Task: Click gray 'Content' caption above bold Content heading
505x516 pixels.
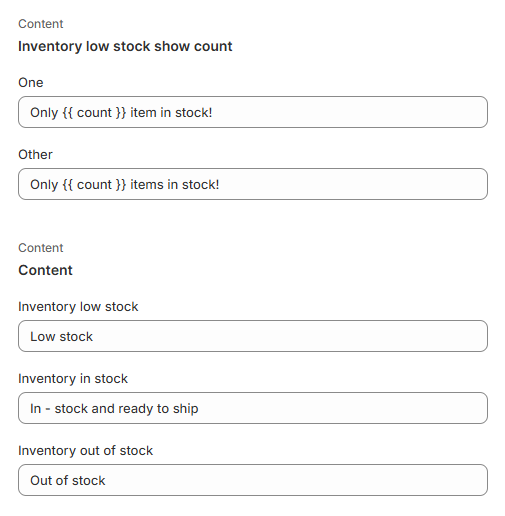Action: [x=41, y=248]
